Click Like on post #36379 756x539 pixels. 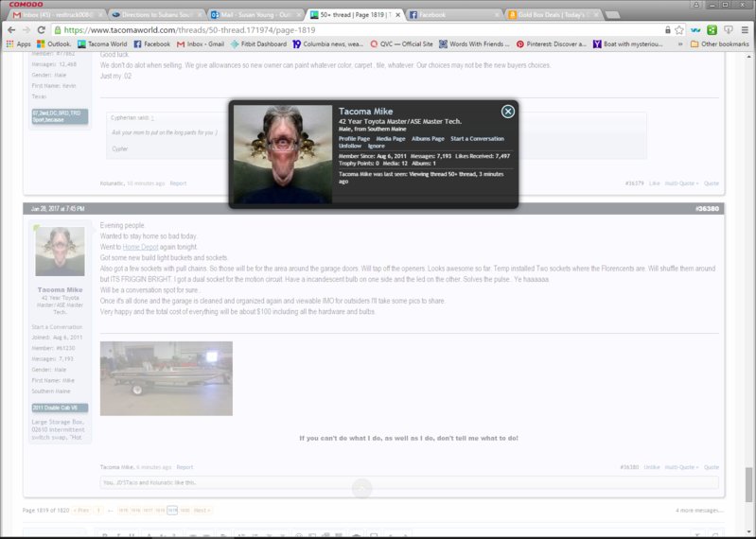[654, 183]
